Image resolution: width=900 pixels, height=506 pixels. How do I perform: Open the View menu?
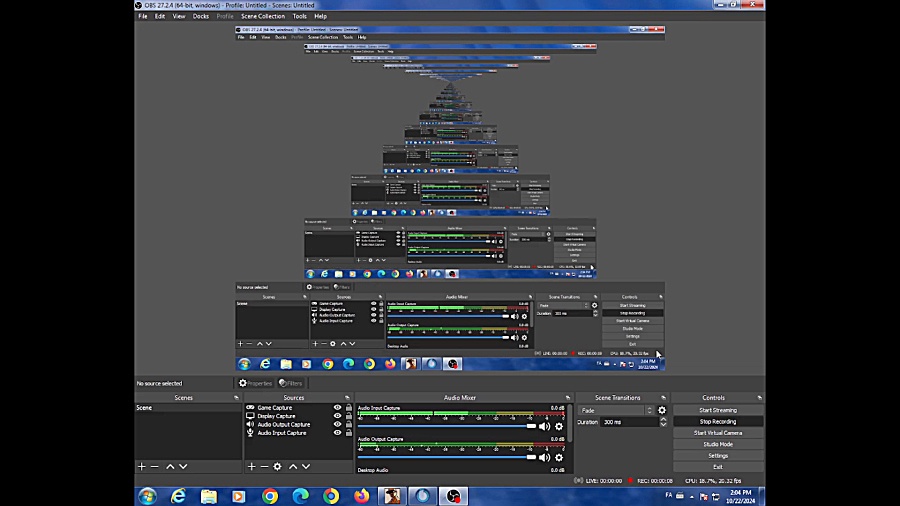click(x=179, y=16)
